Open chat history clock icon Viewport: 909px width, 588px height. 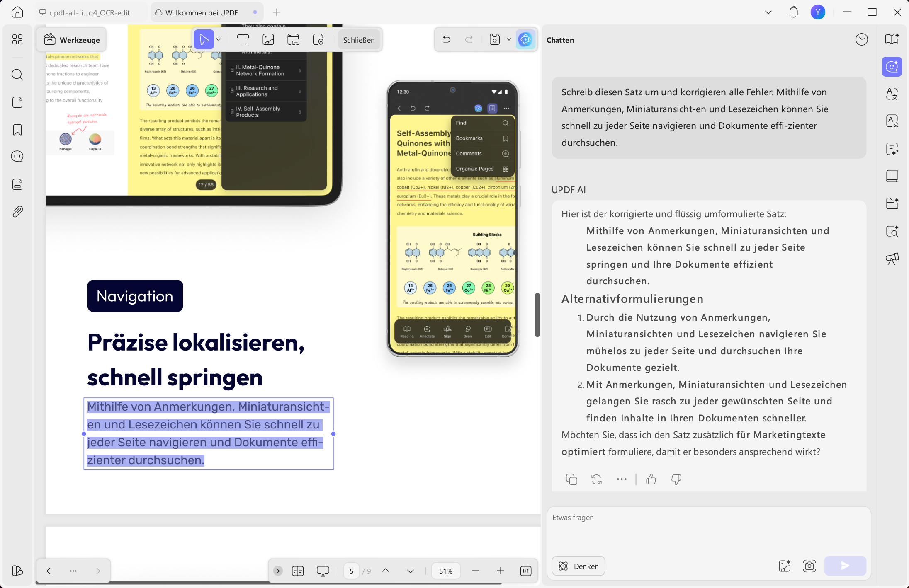(861, 39)
